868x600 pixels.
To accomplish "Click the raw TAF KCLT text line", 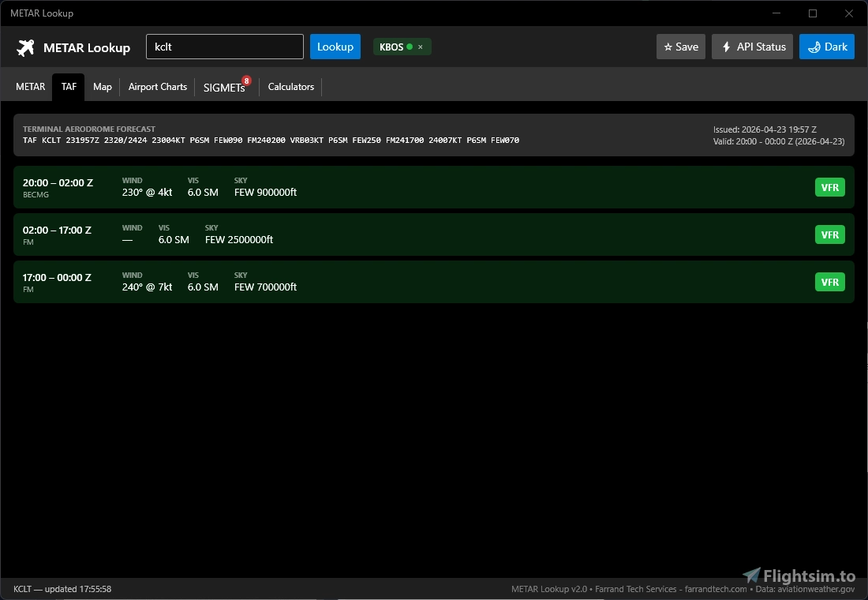I will 271,141.
